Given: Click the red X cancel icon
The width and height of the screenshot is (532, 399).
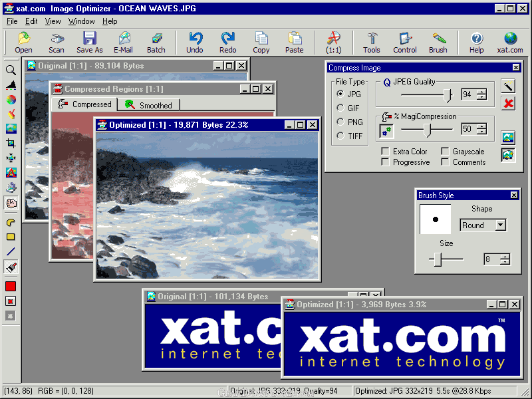Looking at the screenshot, I should coord(508,103).
